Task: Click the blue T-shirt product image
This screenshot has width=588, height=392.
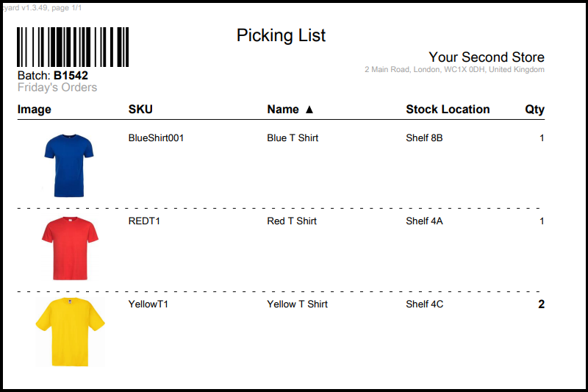Action: pyautogui.click(x=69, y=165)
